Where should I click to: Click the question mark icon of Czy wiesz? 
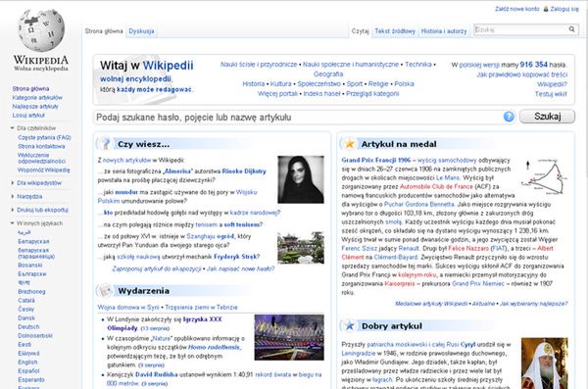106,144
